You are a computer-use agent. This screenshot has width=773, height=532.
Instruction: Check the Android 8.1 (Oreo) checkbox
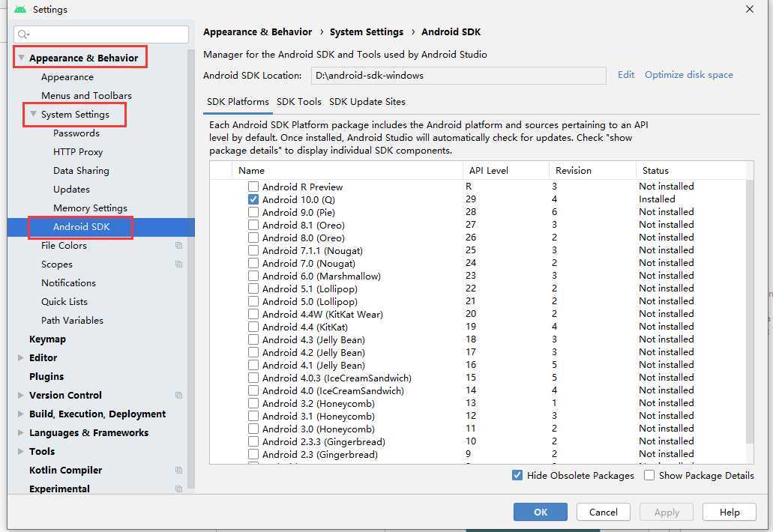(253, 225)
